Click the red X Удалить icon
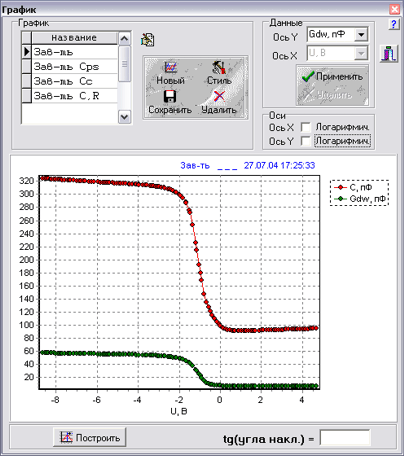Viewport: 404px width, 456px height. [219, 97]
